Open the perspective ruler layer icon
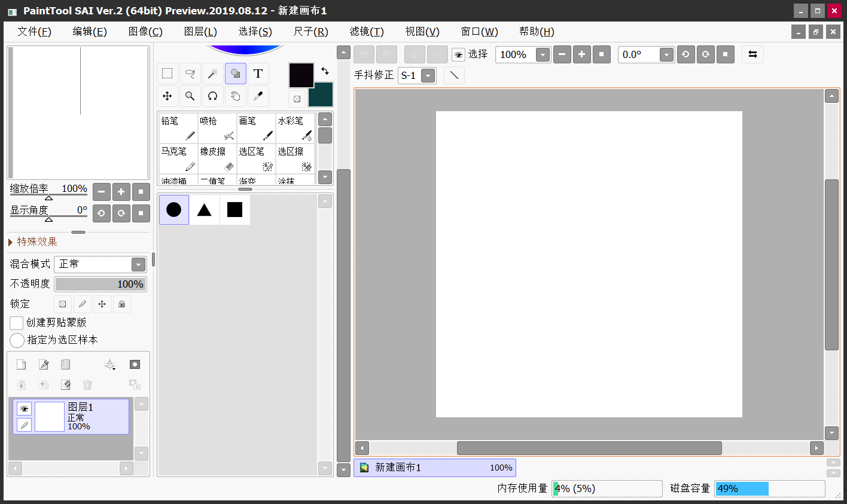Screen dimensions: 847x504 tap(110, 365)
